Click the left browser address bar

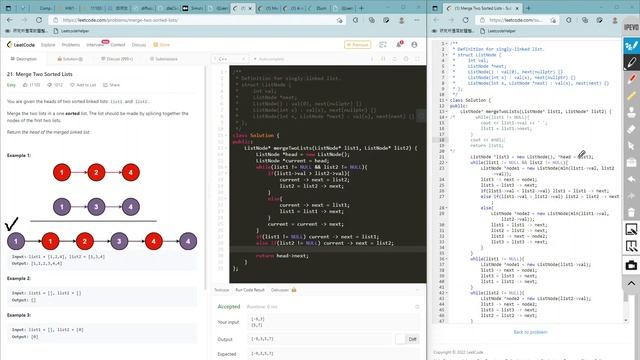point(196,20)
